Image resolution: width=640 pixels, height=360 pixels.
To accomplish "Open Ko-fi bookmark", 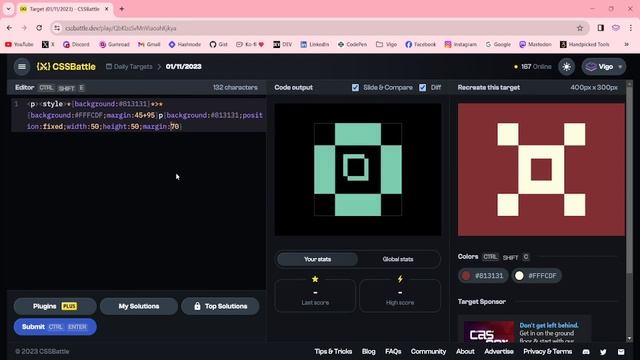I will tap(250, 44).
